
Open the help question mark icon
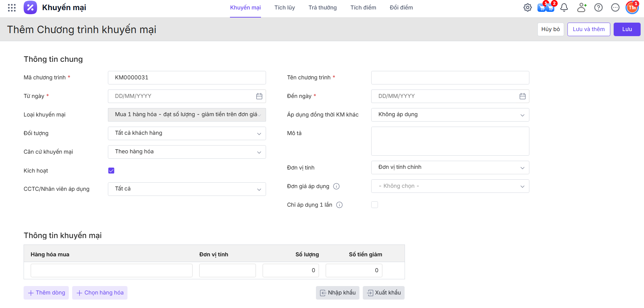[x=598, y=7]
